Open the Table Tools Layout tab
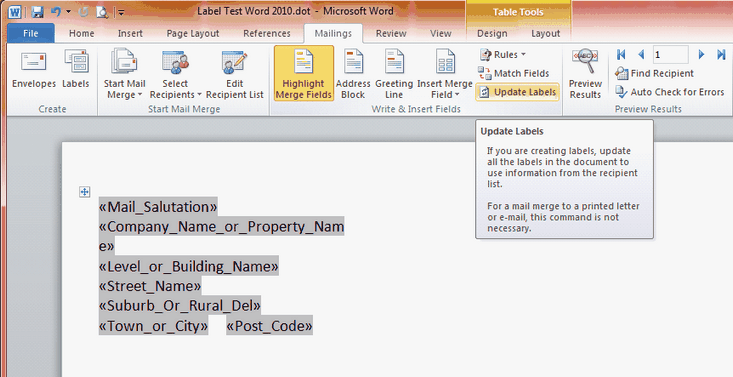Image resolution: width=733 pixels, height=377 pixels. pos(545,33)
